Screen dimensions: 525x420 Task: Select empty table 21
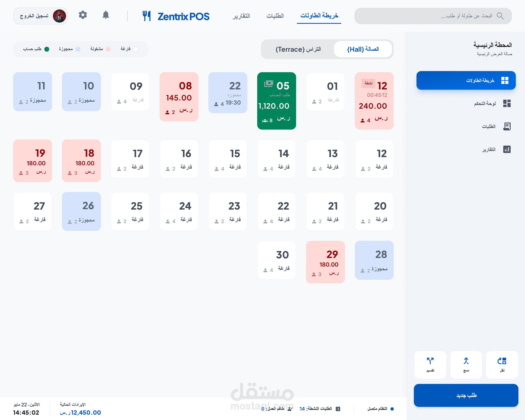(325, 211)
